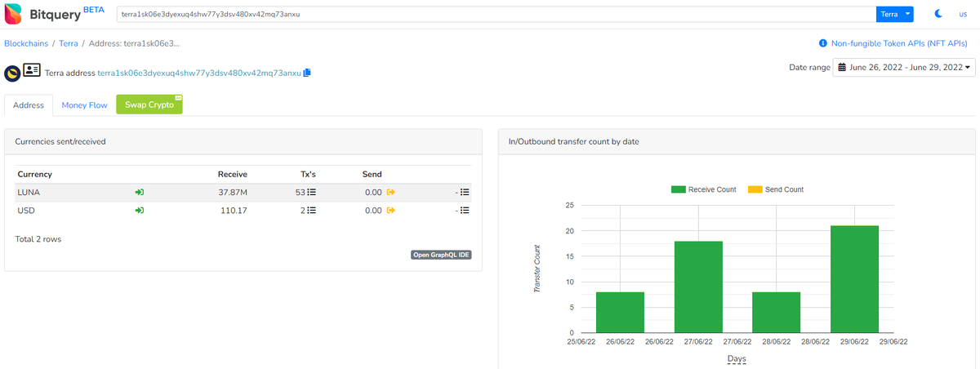
Task: Open the Terra blockchain selector dropdown
Action: pos(894,15)
